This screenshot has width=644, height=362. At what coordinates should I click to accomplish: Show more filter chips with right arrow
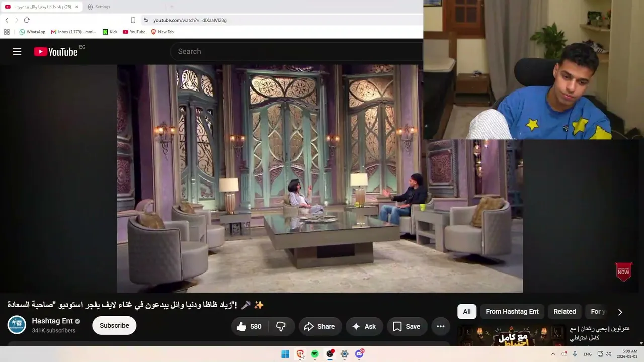[x=620, y=312]
